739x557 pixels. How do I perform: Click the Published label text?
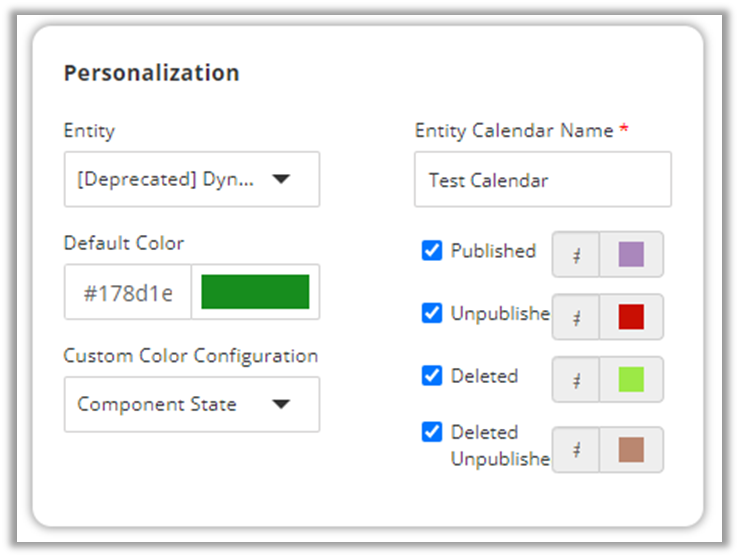coord(493,251)
